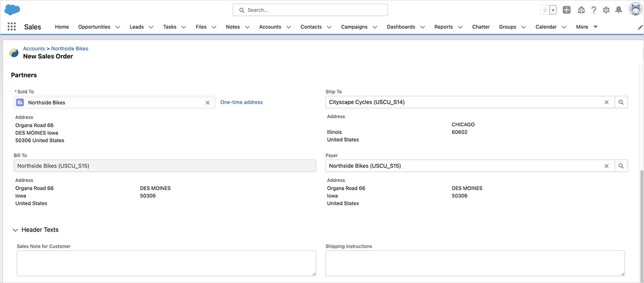Follow the Northside Bikes breadcrumb link
The height and width of the screenshot is (283, 644).
tap(70, 48)
